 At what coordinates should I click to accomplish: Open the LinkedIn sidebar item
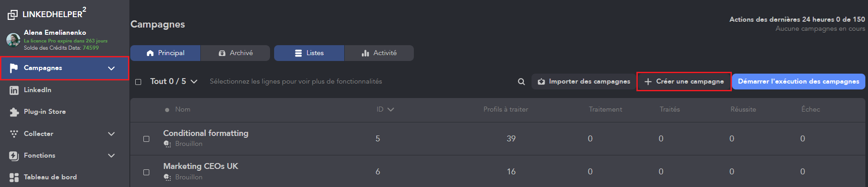[x=38, y=90]
